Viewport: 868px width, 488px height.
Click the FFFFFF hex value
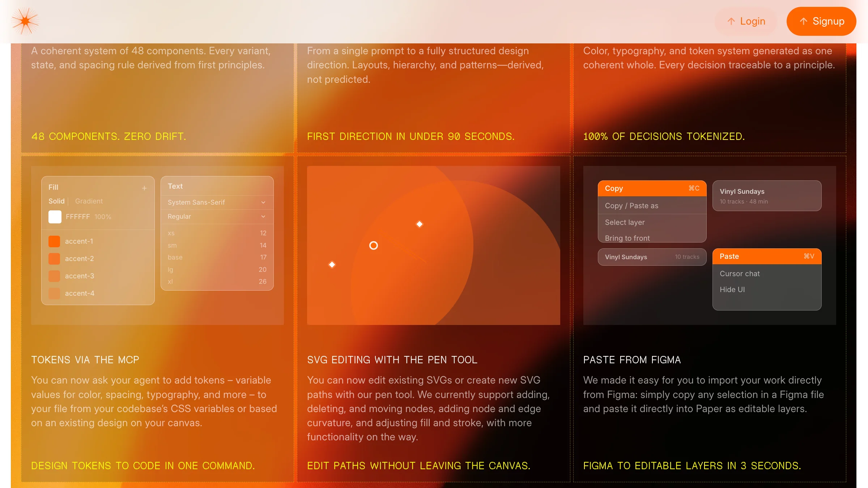(x=78, y=217)
